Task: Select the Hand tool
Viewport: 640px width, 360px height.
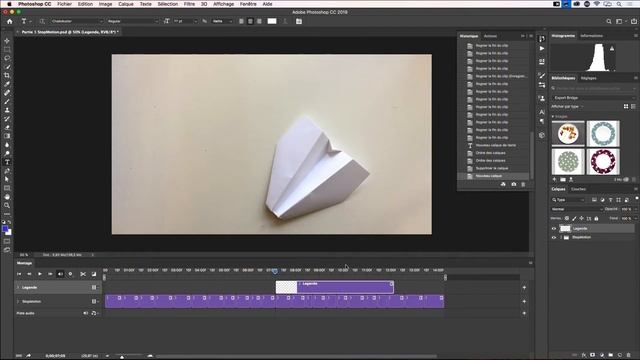Action: (x=7, y=197)
